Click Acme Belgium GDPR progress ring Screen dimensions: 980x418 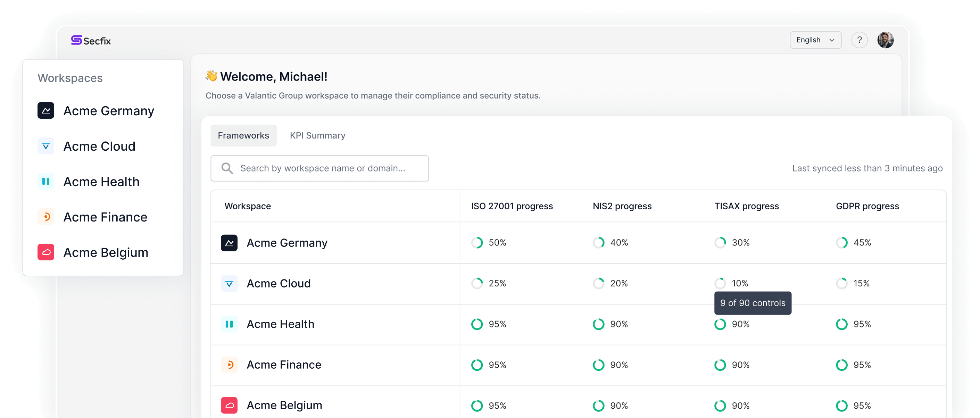[x=842, y=406]
